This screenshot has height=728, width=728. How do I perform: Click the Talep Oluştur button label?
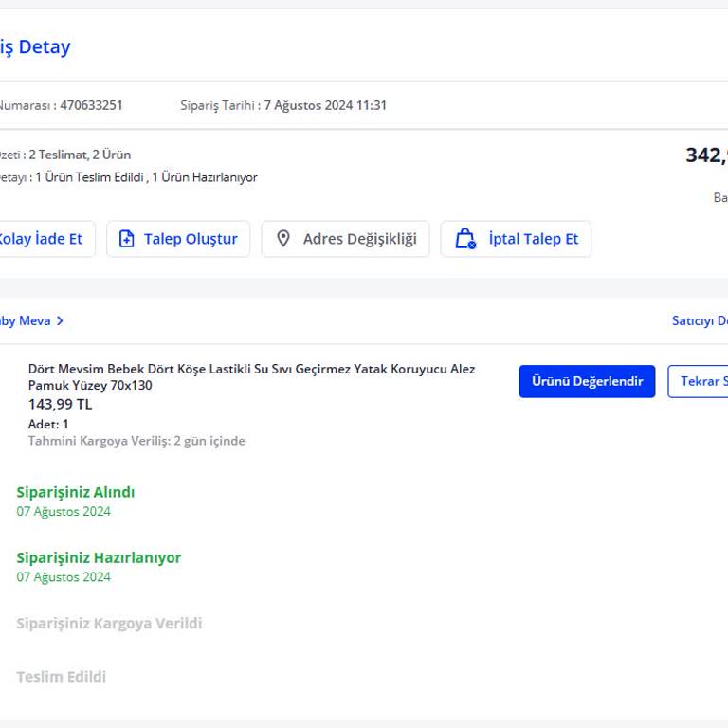[191, 239]
